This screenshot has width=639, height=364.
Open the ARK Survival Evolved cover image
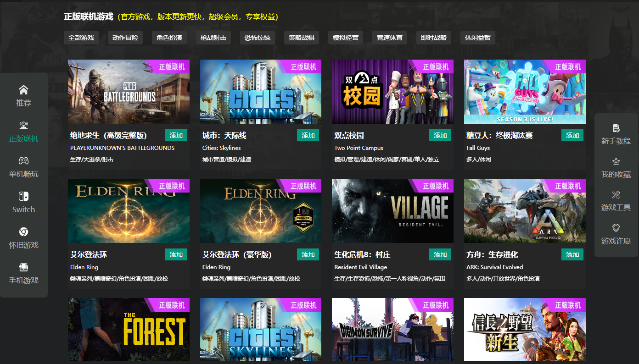click(525, 211)
